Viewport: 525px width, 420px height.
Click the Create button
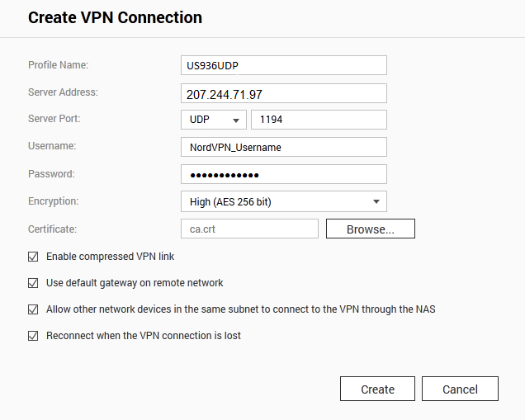[x=377, y=389]
